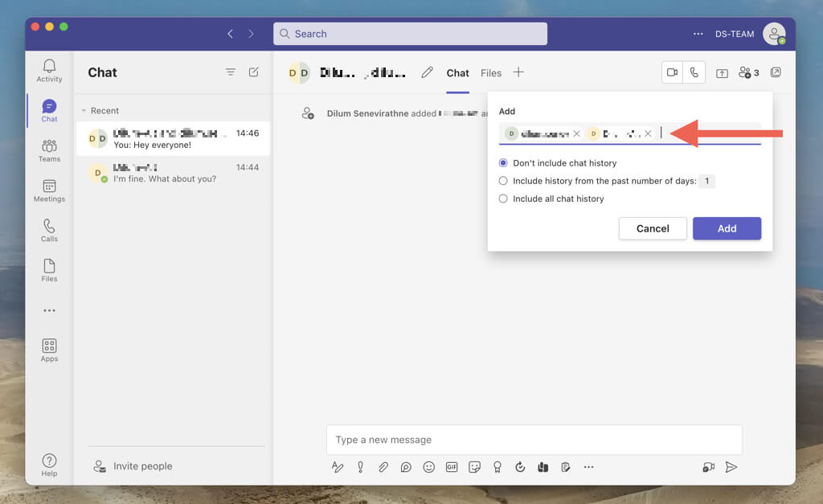Viewport: 823px width, 504px height.
Task: Open the Approvals toolbar icon
Action: tap(565, 467)
